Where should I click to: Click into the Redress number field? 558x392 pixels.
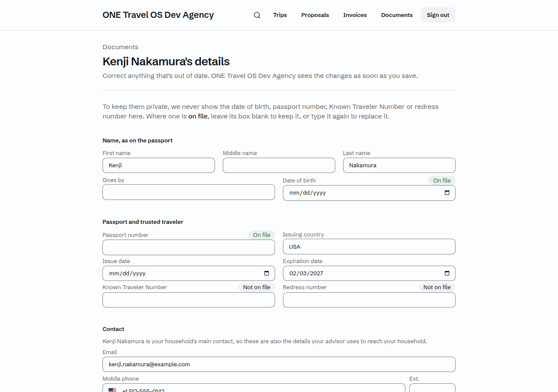369,300
